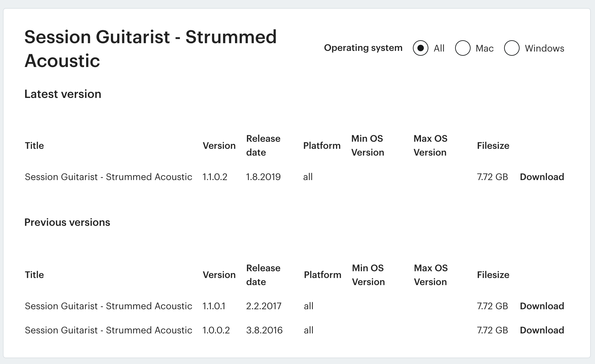Select the All operating system radio button
The width and height of the screenshot is (595, 364).
point(421,48)
